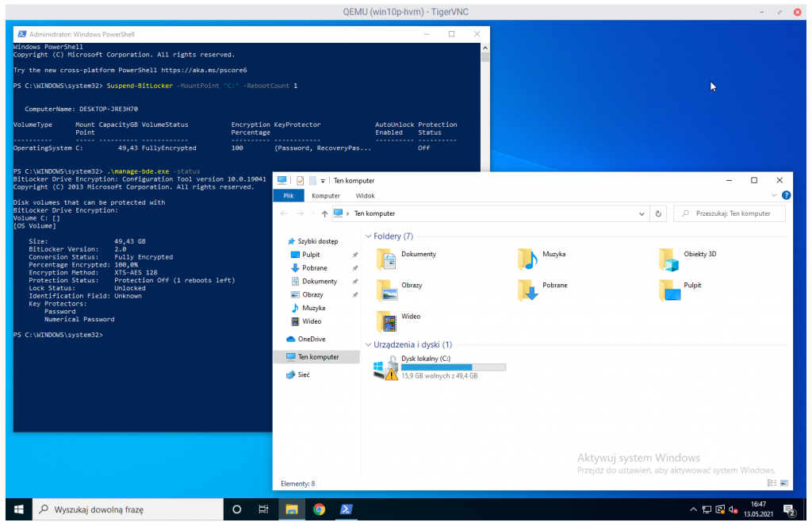Viewport: 812px width, 526px height.
Task: Open the Pobrane folder in Foldery
Action: [x=542, y=289]
